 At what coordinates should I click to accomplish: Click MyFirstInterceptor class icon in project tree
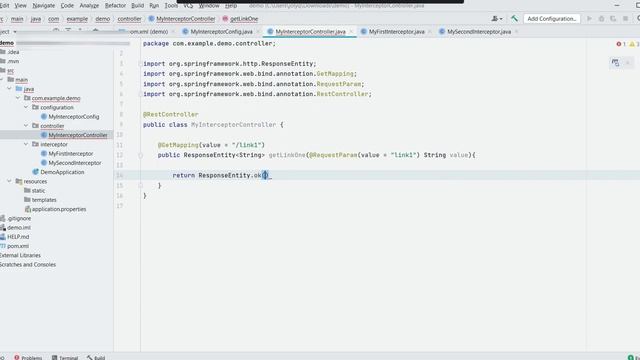click(x=44, y=154)
